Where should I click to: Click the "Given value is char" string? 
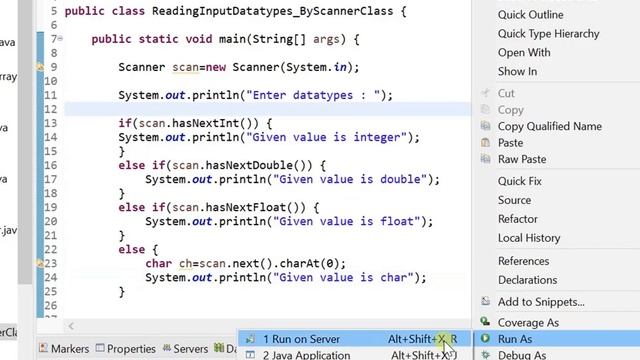coord(344,278)
